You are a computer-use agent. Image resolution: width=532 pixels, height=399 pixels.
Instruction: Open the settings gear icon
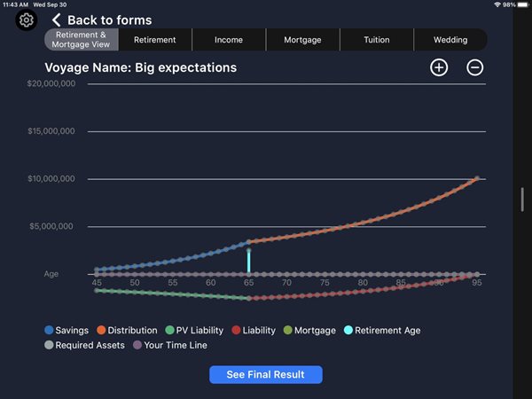pos(27,20)
